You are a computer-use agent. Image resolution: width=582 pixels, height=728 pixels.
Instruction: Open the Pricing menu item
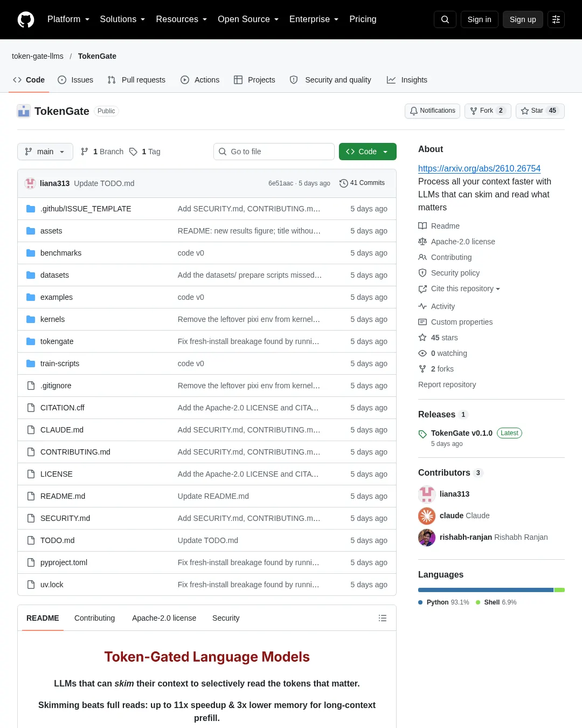click(x=363, y=19)
